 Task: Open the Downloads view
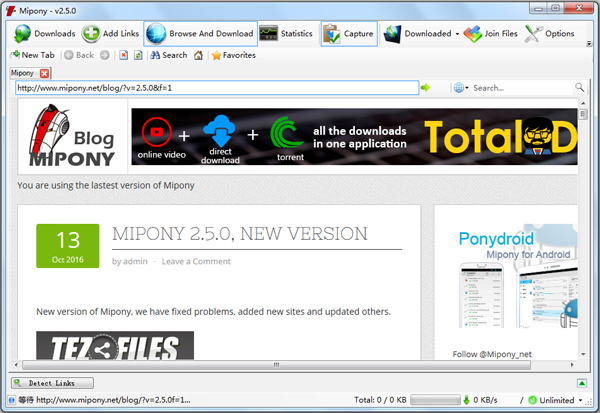pos(44,34)
